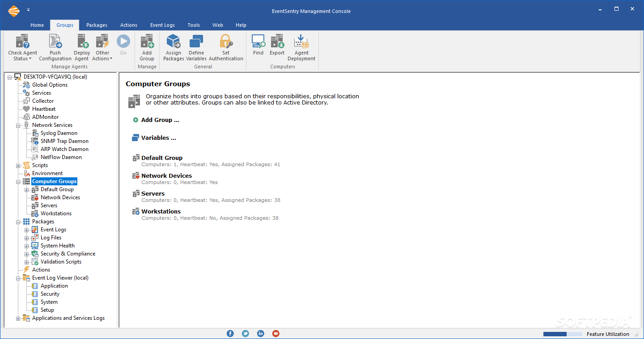Open quick access toolbar dropdown arrow
The image size is (644, 339).
pyautogui.click(x=29, y=9)
